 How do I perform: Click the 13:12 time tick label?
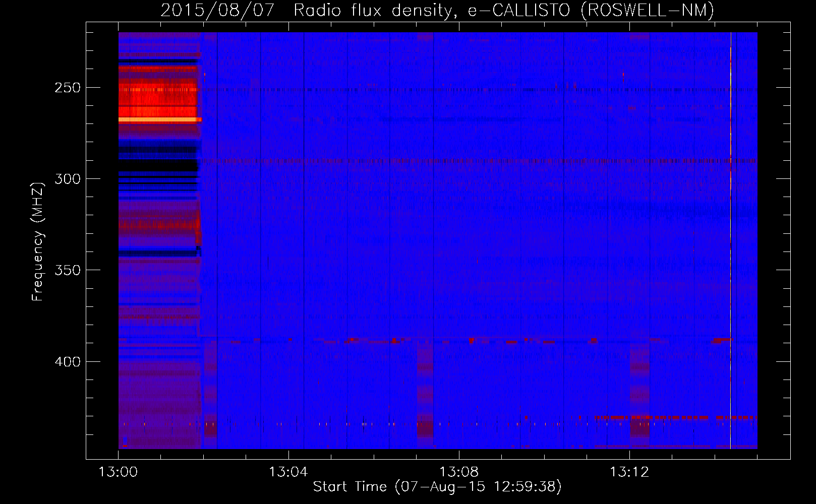click(629, 472)
